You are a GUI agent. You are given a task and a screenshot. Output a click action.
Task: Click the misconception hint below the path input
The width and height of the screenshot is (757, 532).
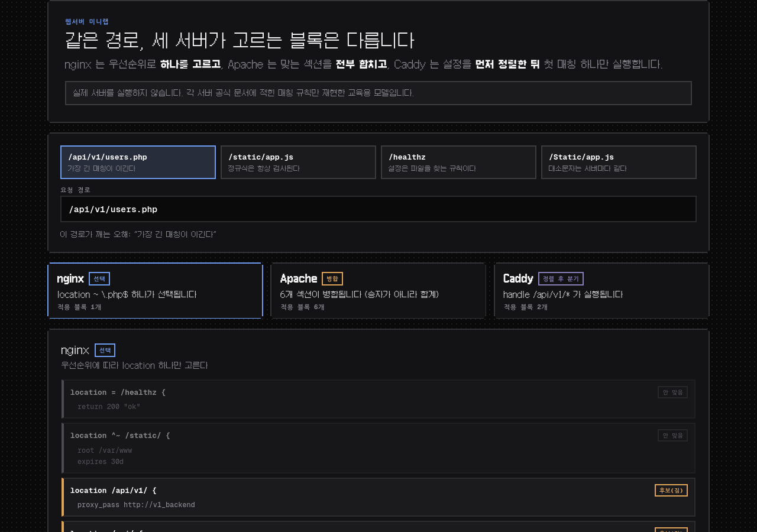(x=138, y=234)
